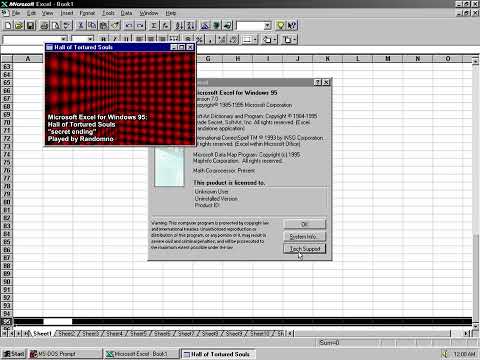Show the Drawing toolbar icon
Viewport: 480px width, 360px height.
tap(227, 25)
